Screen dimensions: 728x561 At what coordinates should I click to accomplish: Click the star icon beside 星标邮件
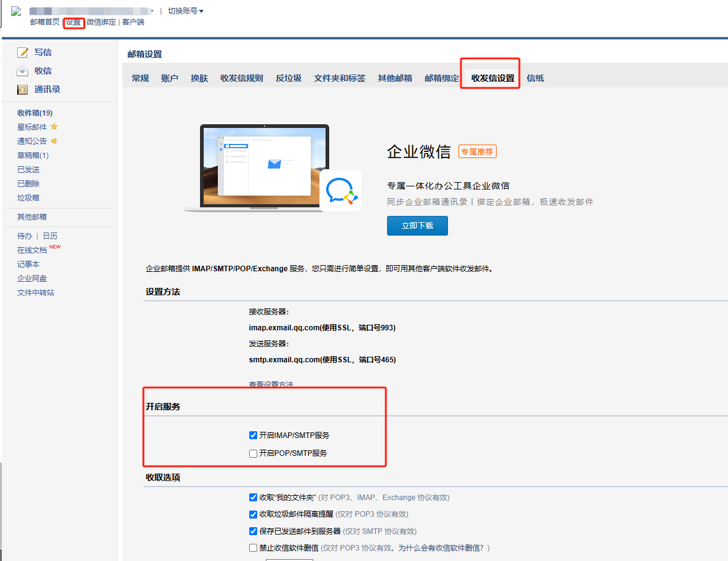point(54,127)
